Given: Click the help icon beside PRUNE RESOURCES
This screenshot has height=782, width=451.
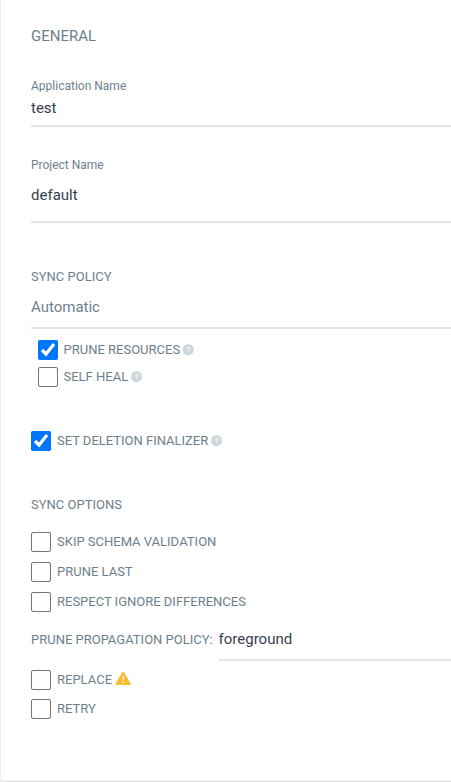Looking at the screenshot, I should (188, 350).
